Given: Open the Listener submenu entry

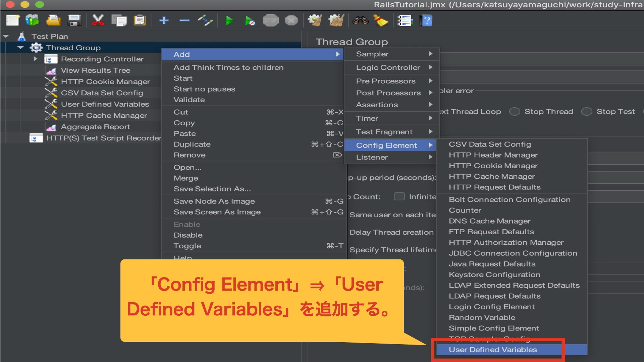Looking at the screenshot, I should (x=372, y=157).
